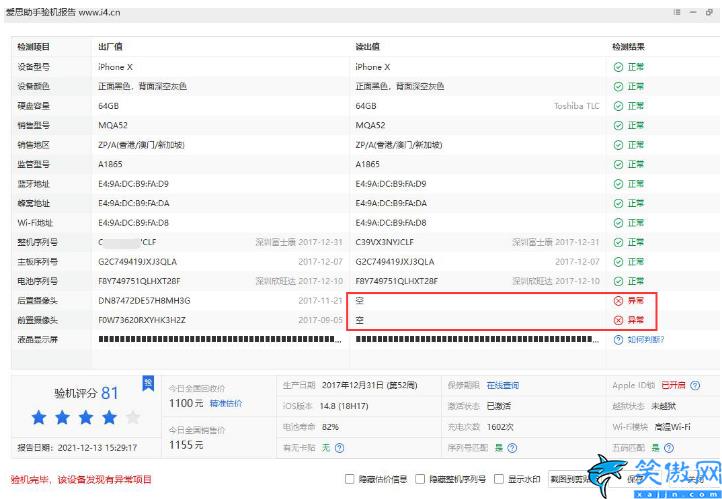This screenshot has height=499, width=722.
Task: Click the green check icon in 电池序列号 row
Action: coord(618,281)
